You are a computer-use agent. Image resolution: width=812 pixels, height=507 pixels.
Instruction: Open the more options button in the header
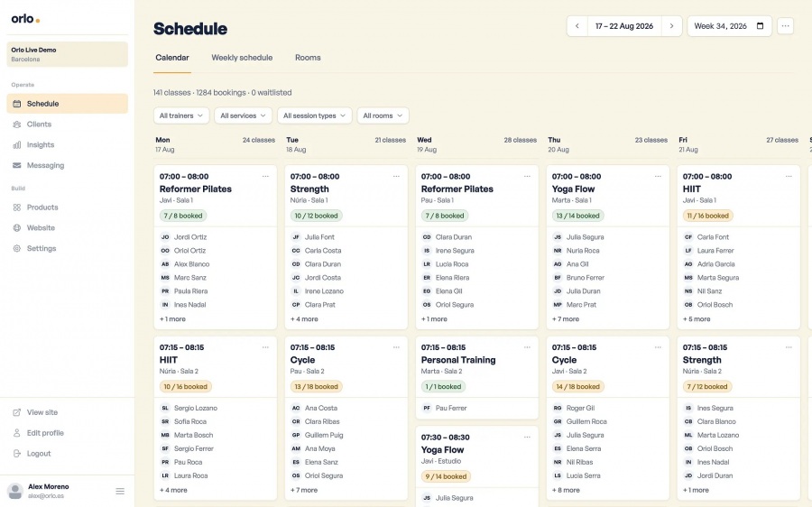click(x=786, y=26)
